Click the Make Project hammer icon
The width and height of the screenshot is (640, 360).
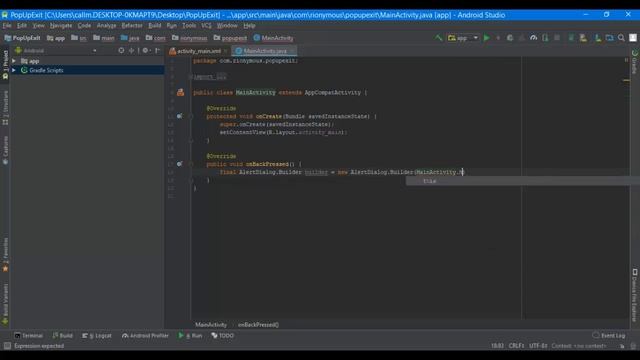(438, 38)
